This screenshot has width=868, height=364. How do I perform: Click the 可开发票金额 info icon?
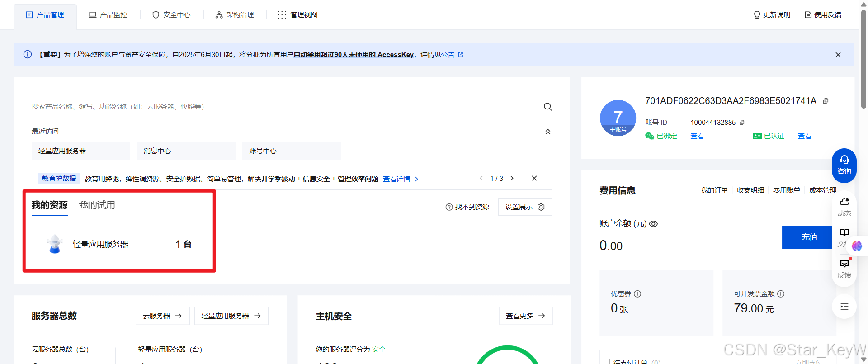(781, 294)
